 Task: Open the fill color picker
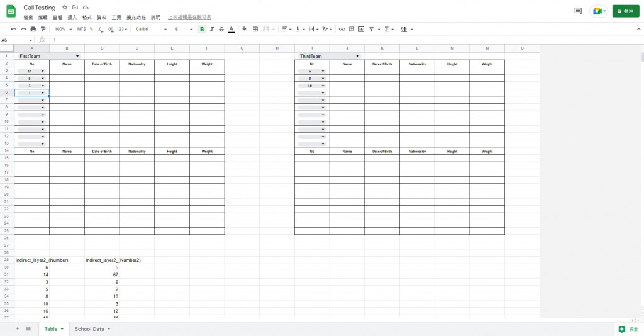pyautogui.click(x=245, y=29)
